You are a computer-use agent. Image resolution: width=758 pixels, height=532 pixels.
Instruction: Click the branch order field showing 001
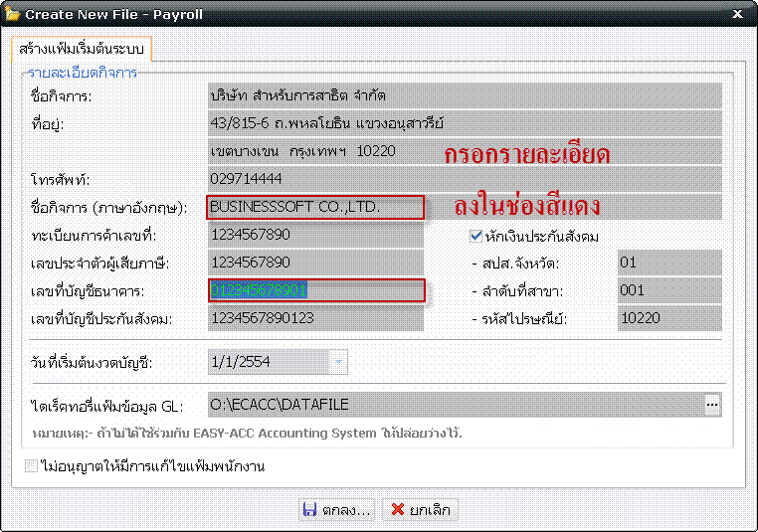(x=668, y=290)
